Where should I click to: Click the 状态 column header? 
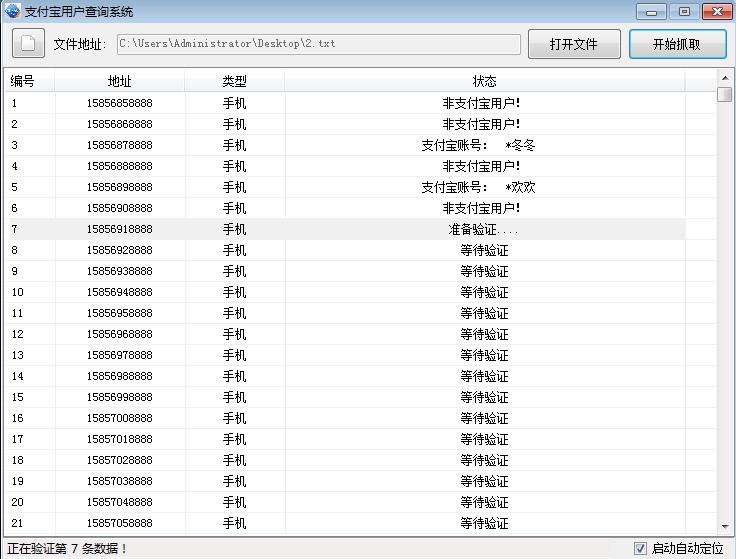pyautogui.click(x=484, y=81)
